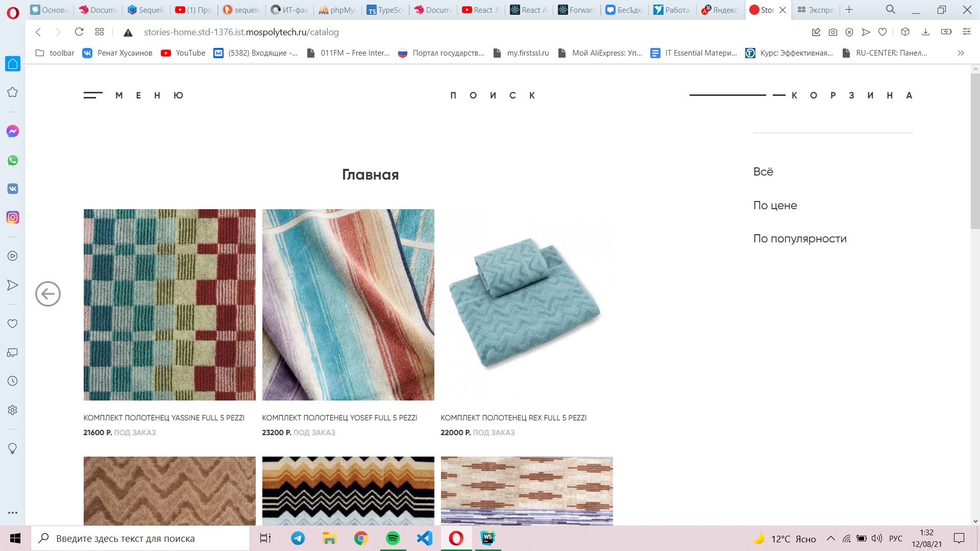This screenshot has width=980, height=551.
Task: Open Instagram in Opera sidebar
Action: (13, 217)
